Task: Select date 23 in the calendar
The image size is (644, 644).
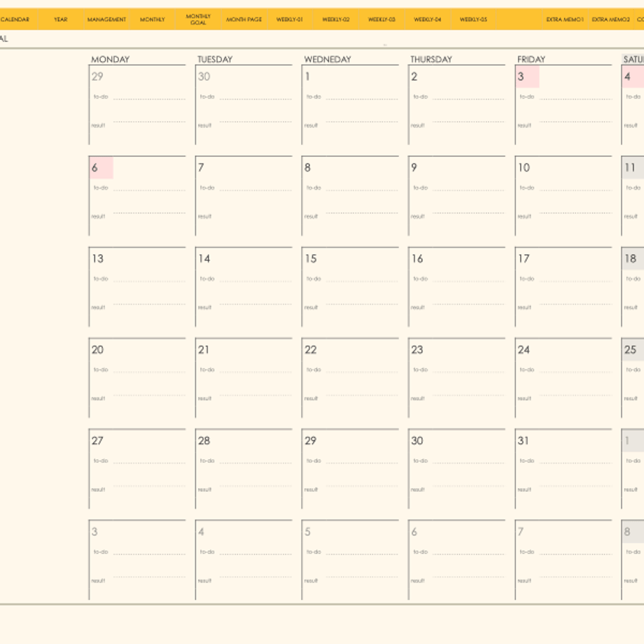Action: click(417, 350)
